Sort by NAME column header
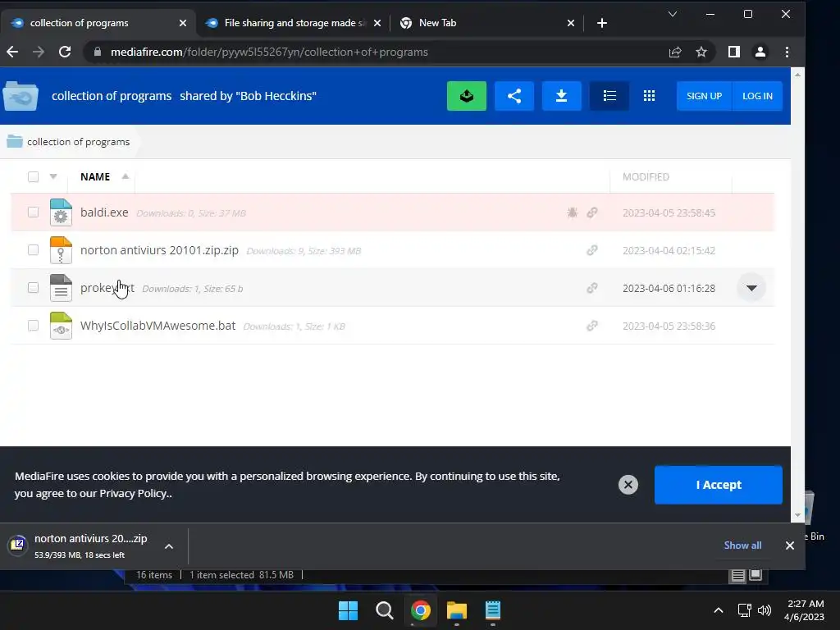The width and height of the screenshot is (840, 630). click(95, 177)
